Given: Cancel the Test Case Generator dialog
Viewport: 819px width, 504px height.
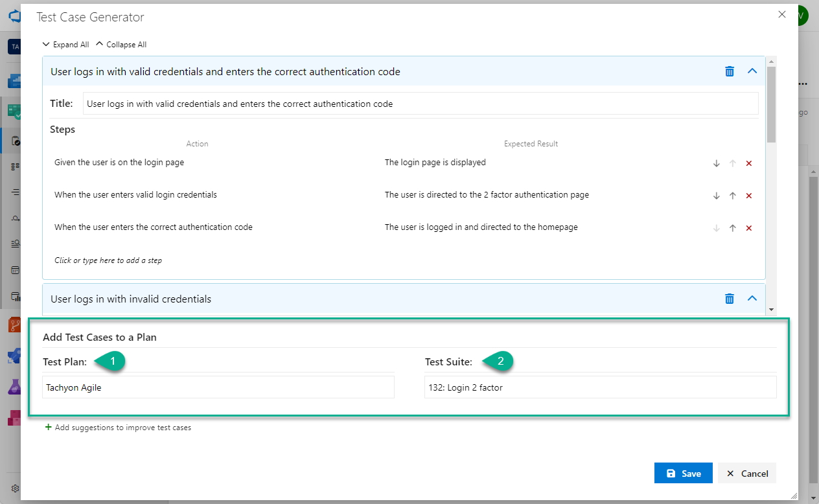Looking at the screenshot, I should 747,474.
